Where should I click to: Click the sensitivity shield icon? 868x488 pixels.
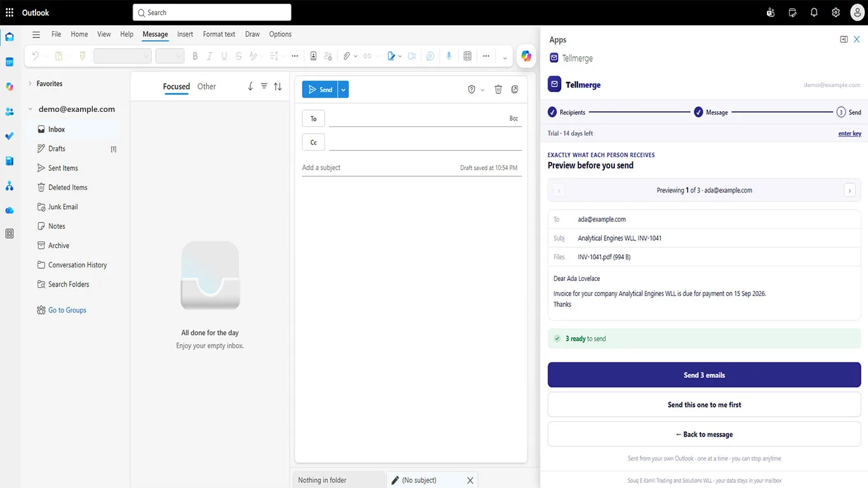pos(471,90)
